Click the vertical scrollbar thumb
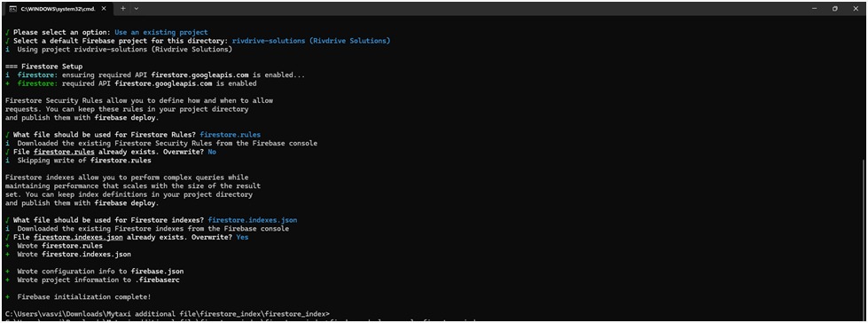Viewport: 868px width, 323px height. pyautogui.click(x=864, y=237)
